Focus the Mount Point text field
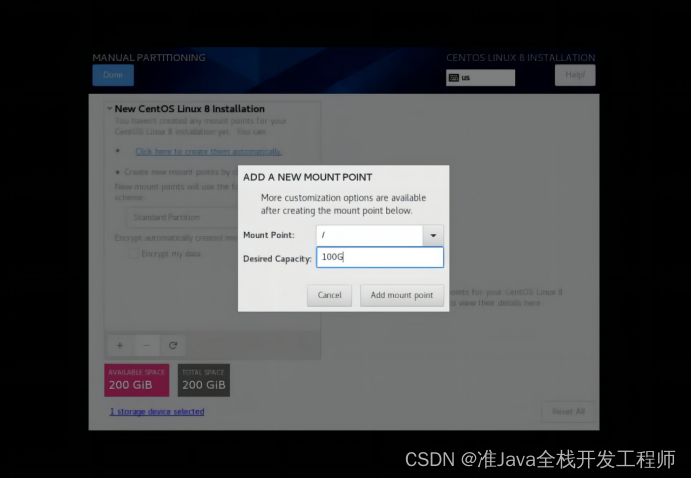692x479 pixels. [x=369, y=235]
